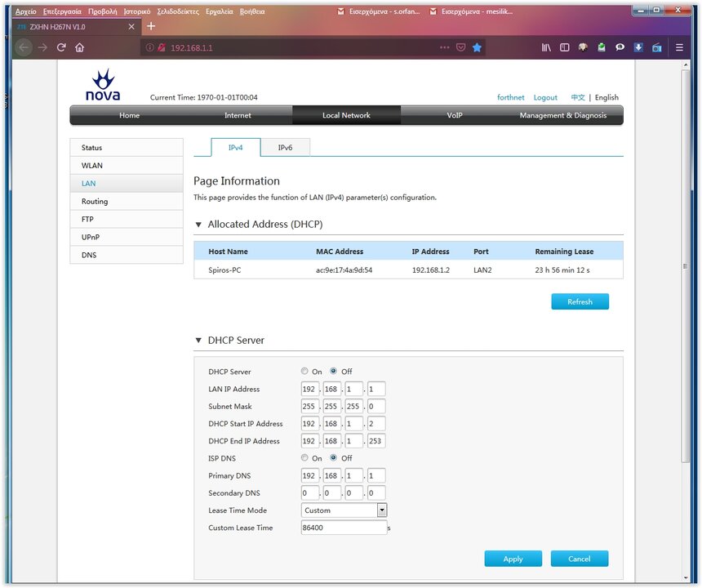
Task: Click the browser forward arrow
Action: click(x=42, y=47)
